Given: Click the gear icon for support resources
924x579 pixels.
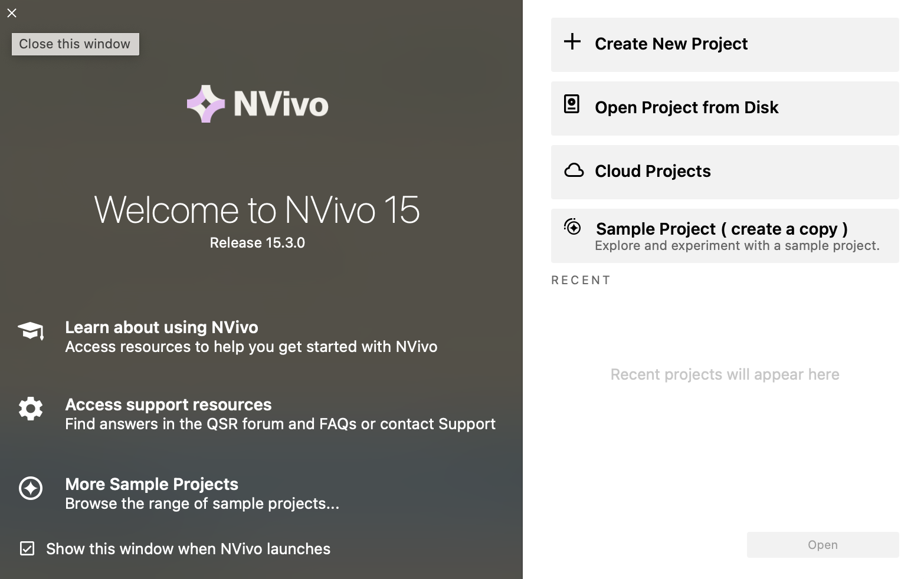Looking at the screenshot, I should (x=31, y=408).
